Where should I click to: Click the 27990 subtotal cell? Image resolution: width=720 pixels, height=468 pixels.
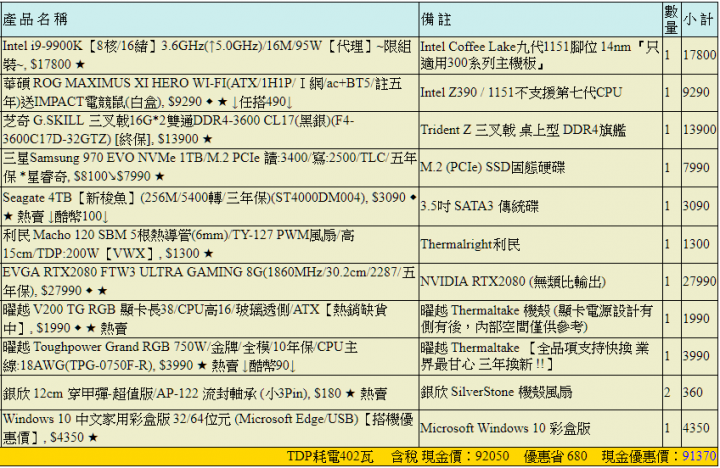[x=699, y=282]
